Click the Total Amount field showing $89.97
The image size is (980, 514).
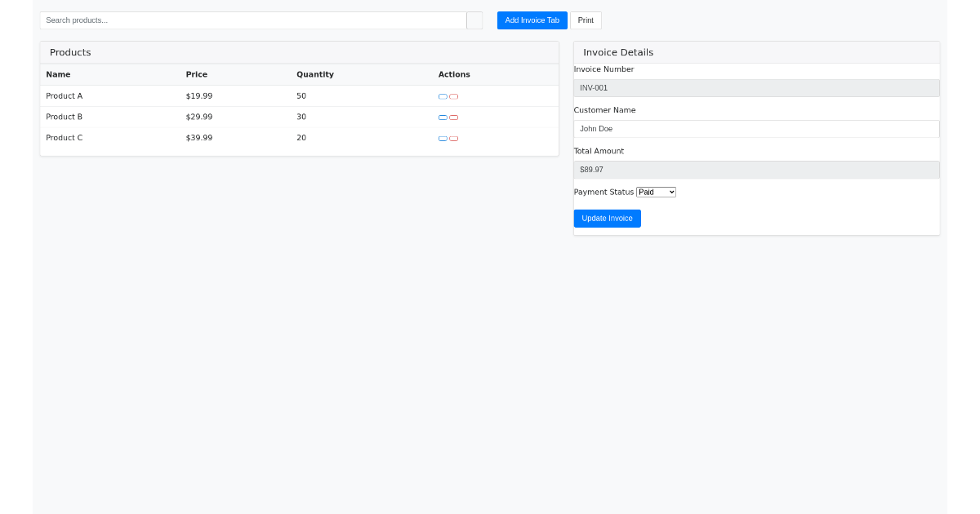click(x=756, y=169)
